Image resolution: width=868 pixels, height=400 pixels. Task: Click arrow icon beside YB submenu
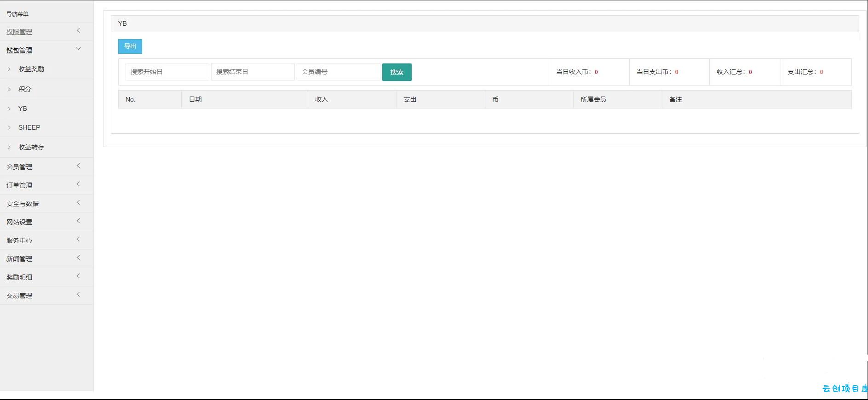click(9, 109)
